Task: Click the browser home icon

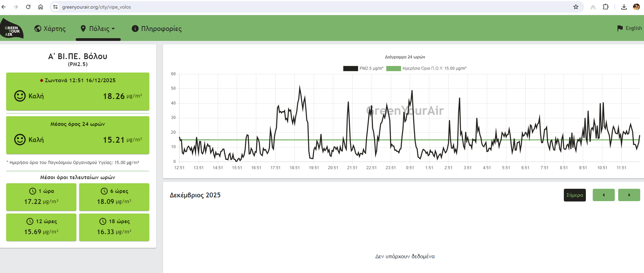Action: click(x=41, y=7)
